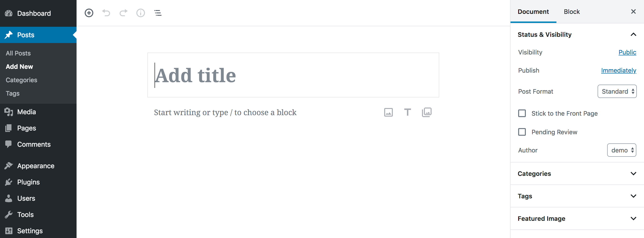Click the Immediately publish link
Image resolution: width=644 pixels, height=238 pixels.
click(618, 70)
